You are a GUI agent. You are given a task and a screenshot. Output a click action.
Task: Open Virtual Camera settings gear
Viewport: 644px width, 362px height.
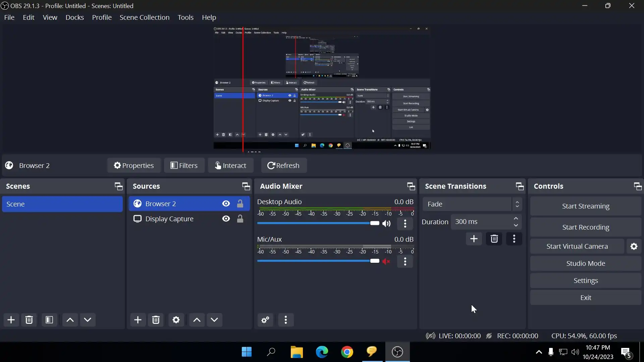tap(634, 246)
